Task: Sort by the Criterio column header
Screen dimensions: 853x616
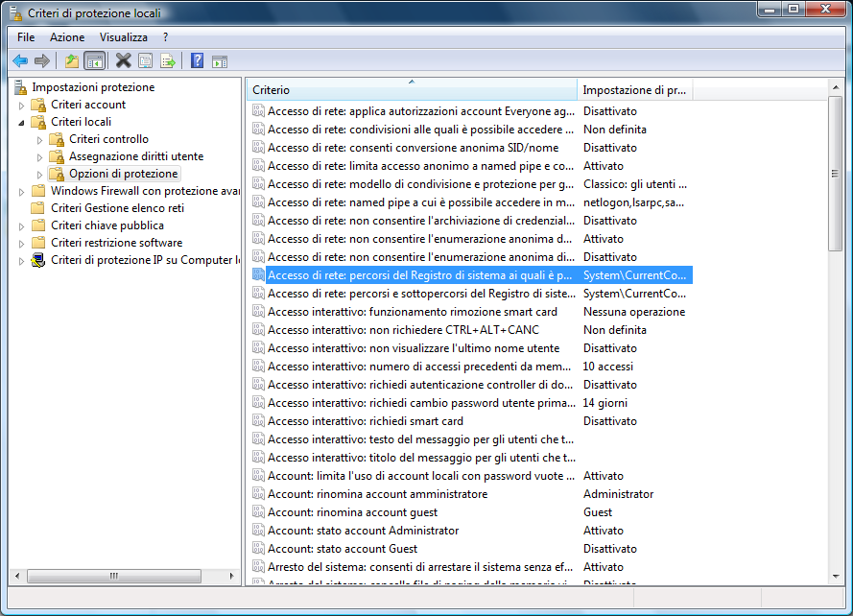Action: (411, 90)
